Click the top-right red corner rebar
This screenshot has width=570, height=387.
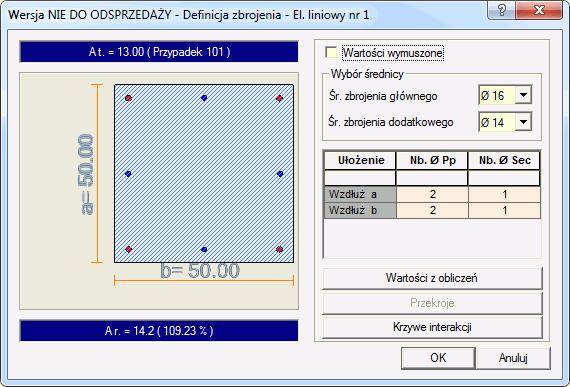pos(280,98)
